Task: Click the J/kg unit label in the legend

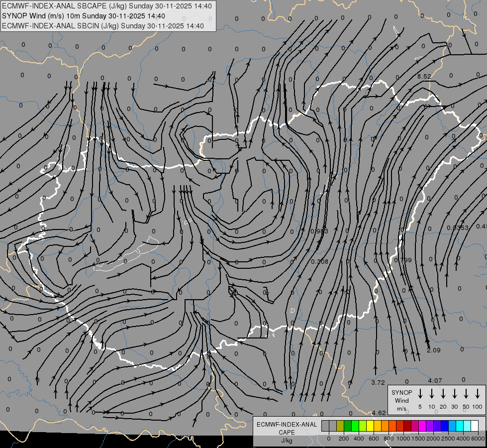Action: click(287, 441)
